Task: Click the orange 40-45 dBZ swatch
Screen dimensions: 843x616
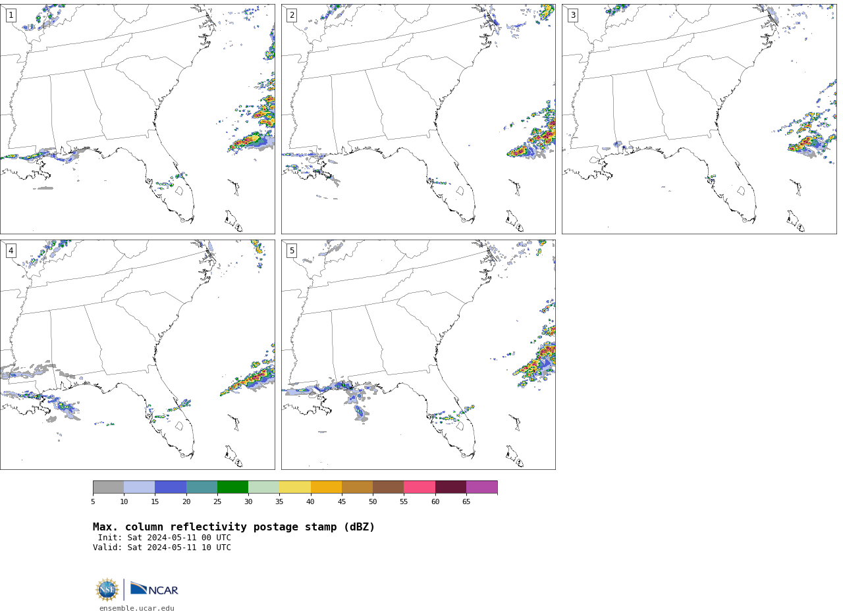Action: pos(326,487)
